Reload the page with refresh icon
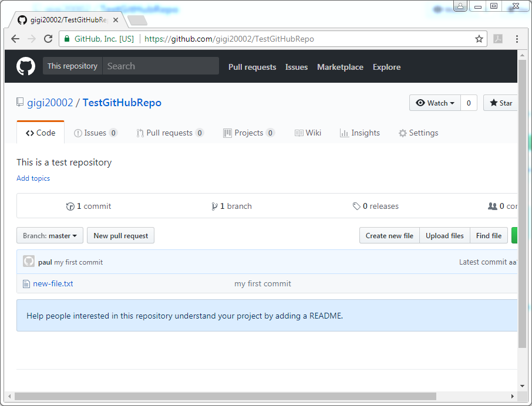 (48, 39)
